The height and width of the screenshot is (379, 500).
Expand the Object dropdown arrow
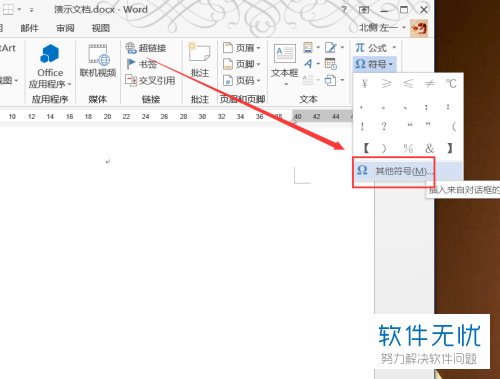pyautogui.click(x=342, y=80)
